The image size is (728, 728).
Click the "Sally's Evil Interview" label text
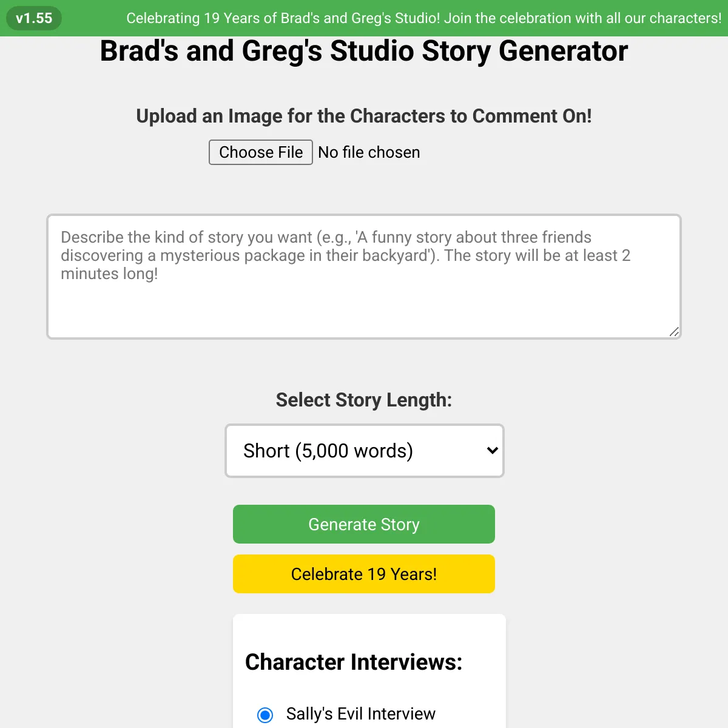pyautogui.click(x=360, y=714)
